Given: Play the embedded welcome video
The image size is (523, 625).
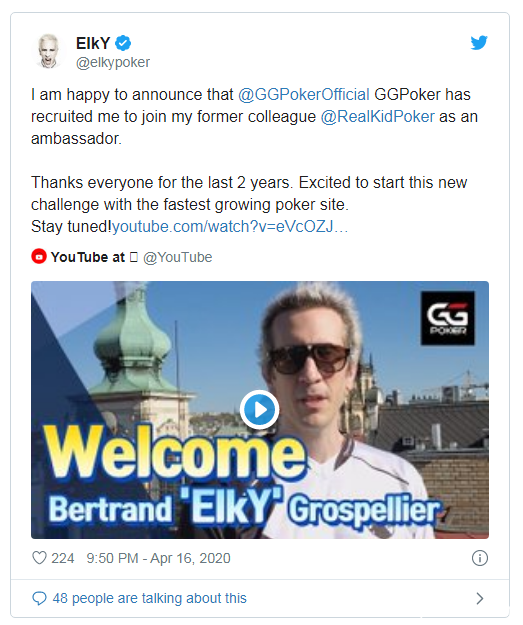Looking at the screenshot, I should [260, 409].
